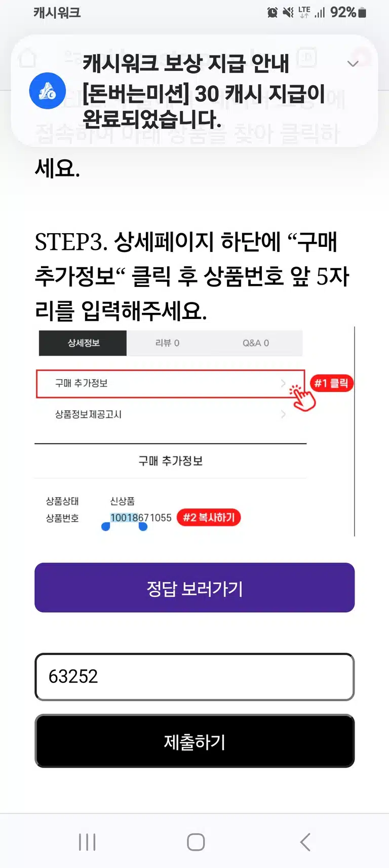Switch to the 상세정보 tab

(83, 343)
